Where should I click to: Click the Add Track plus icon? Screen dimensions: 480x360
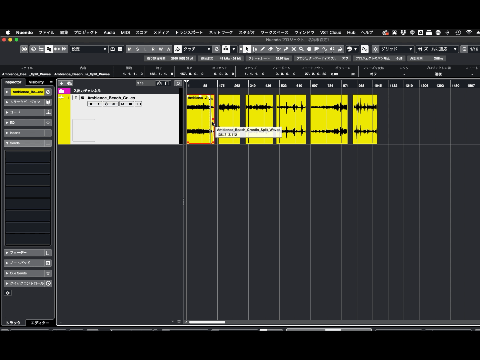pyautogui.click(x=62, y=83)
